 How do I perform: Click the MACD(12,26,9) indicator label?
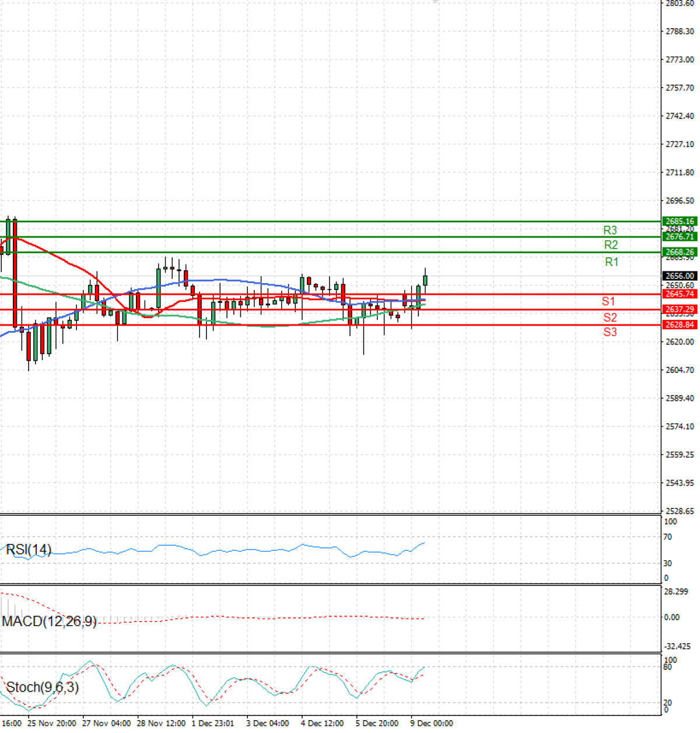click(x=49, y=621)
